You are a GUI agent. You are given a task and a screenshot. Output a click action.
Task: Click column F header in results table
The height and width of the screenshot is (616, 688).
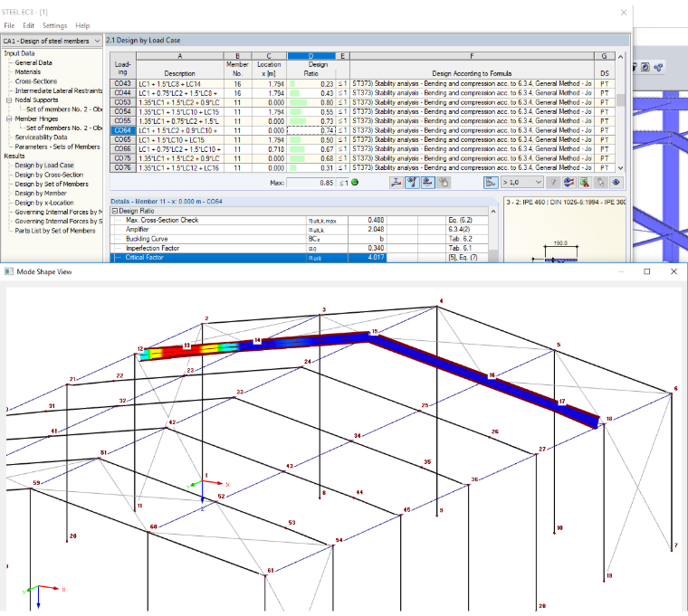(x=472, y=56)
